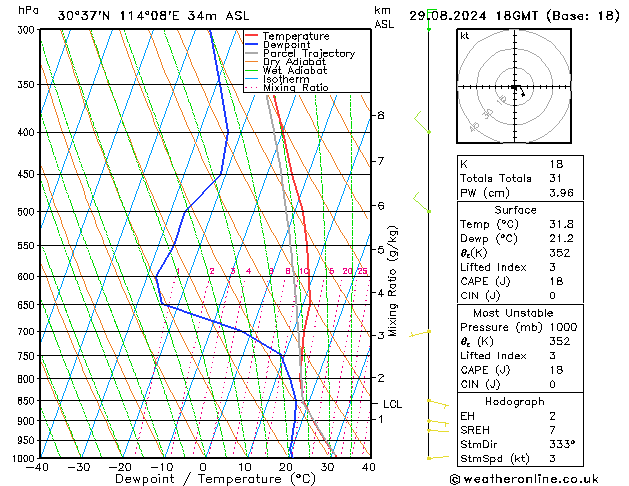Click the PW (cm) value 3.96
The image size is (629, 486).
[561, 193]
